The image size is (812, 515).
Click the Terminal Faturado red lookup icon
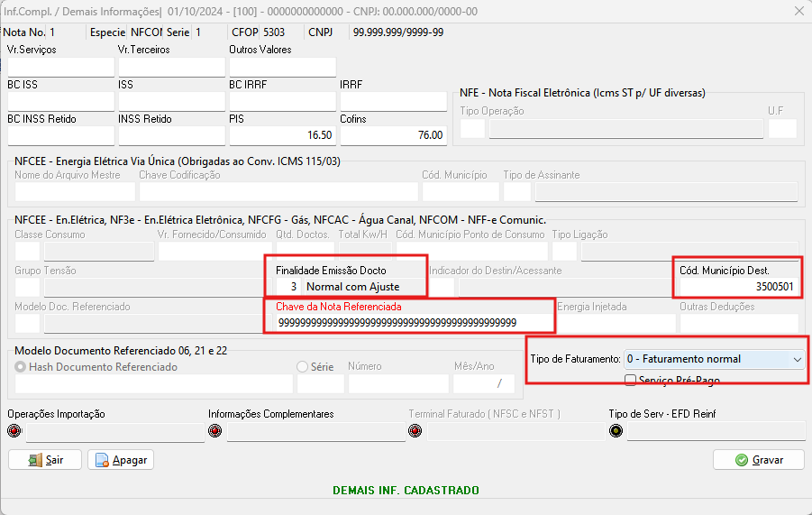point(415,430)
